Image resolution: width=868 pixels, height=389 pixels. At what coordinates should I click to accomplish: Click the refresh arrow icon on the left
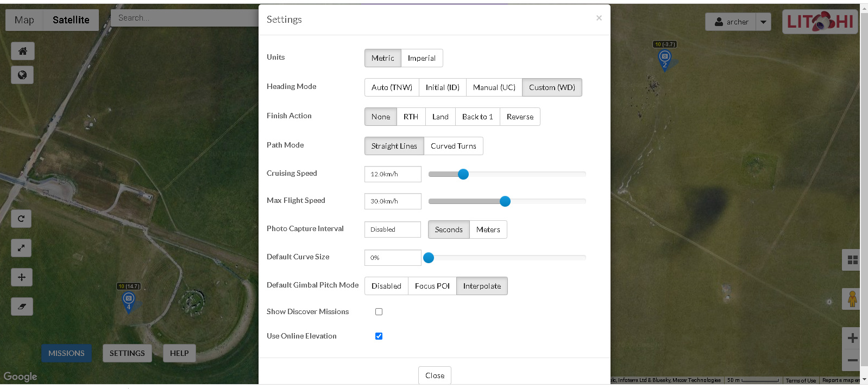(21, 219)
